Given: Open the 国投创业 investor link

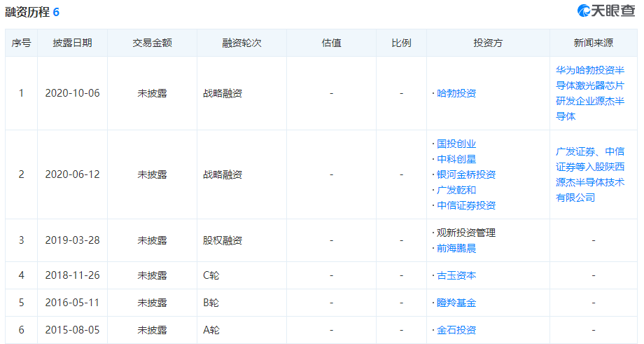Looking at the screenshot, I should [456, 144].
